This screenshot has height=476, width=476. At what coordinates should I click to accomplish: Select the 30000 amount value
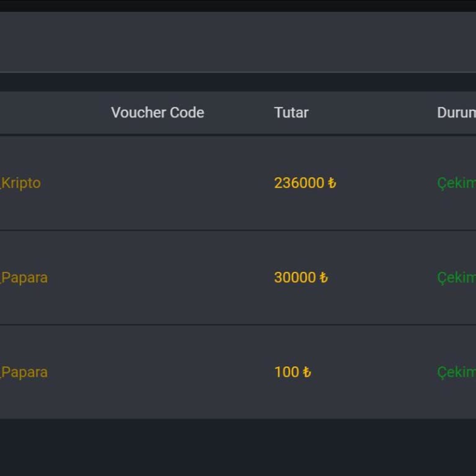click(x=295, y=278)
